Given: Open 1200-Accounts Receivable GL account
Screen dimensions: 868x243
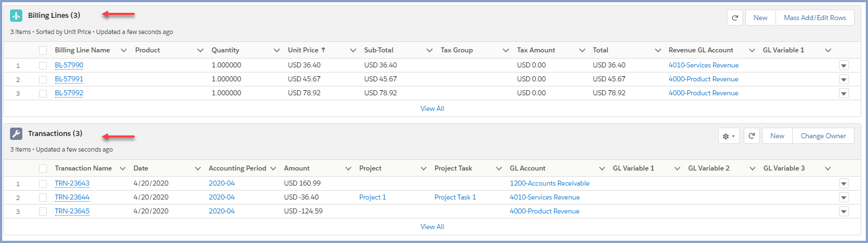Looking at the screenshot, I should coord(550,183).
